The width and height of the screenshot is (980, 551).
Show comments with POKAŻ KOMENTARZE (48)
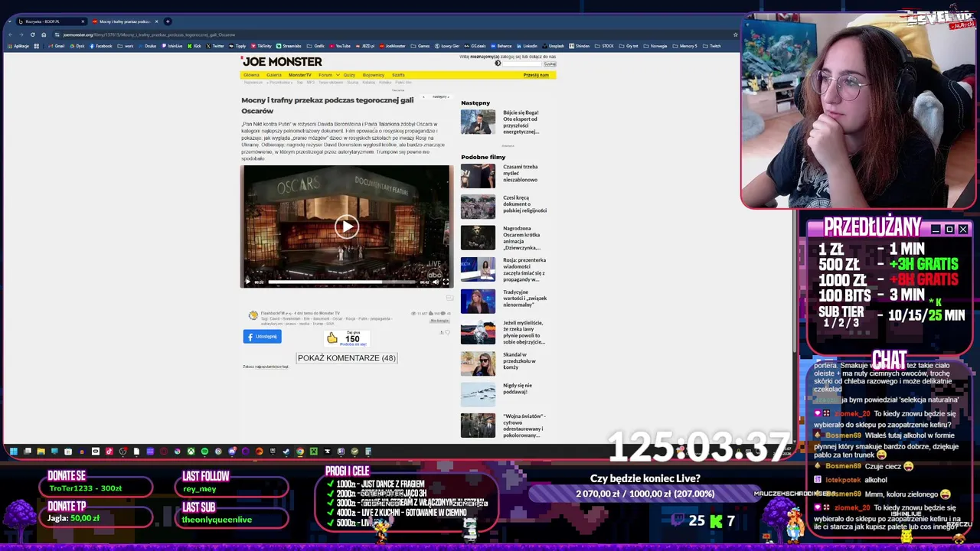click(x=346, y=358)
